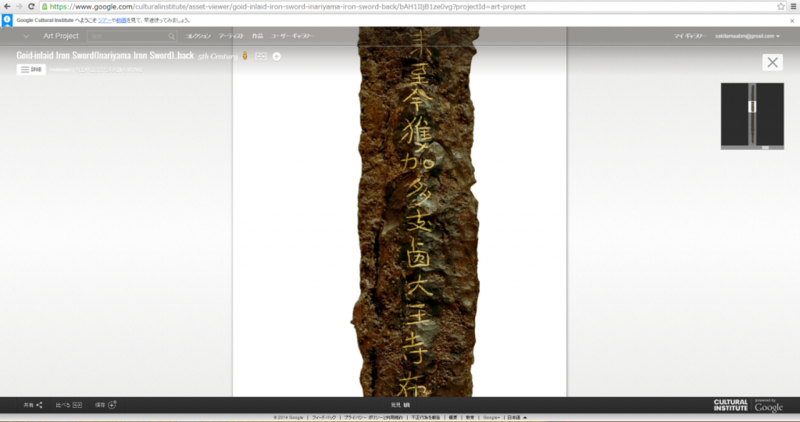Open the 作品 menu item
Image resolution: width=800 pixels, height=422 pixels.
[257, 36]
